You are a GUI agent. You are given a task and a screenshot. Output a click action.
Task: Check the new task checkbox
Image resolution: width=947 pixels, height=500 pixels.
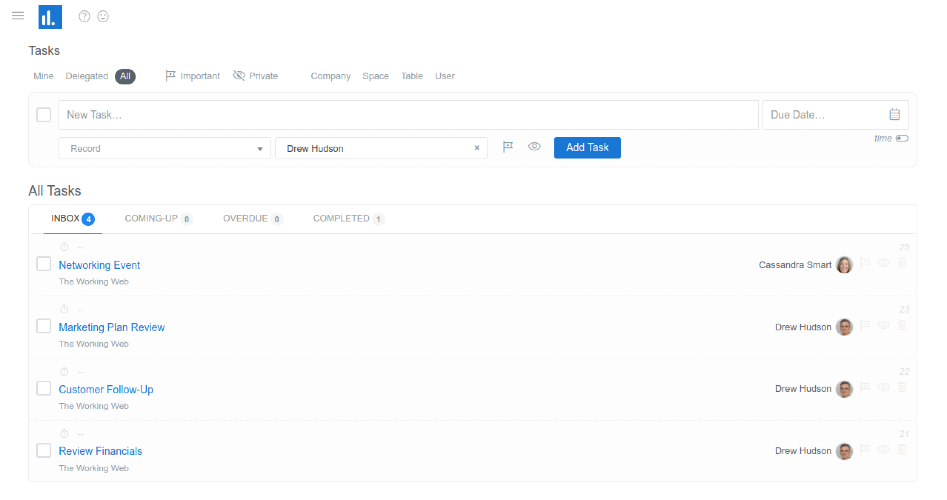tap(43, 115)
